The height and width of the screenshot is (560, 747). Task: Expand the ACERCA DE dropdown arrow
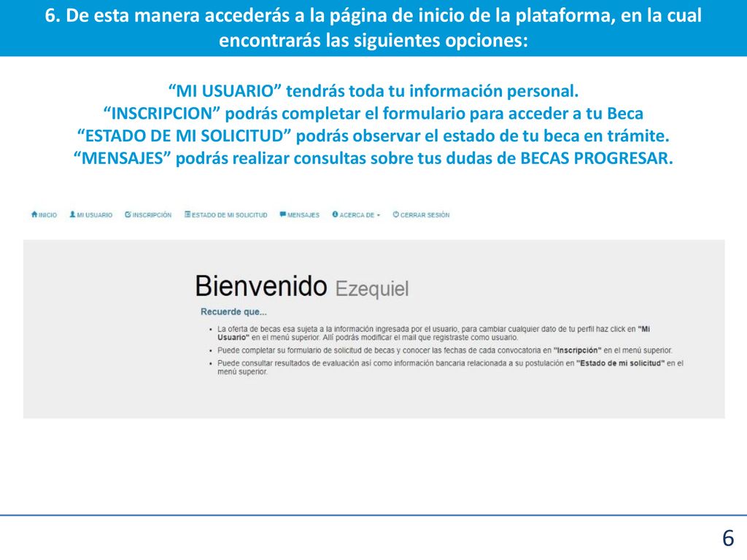point(379,215)
